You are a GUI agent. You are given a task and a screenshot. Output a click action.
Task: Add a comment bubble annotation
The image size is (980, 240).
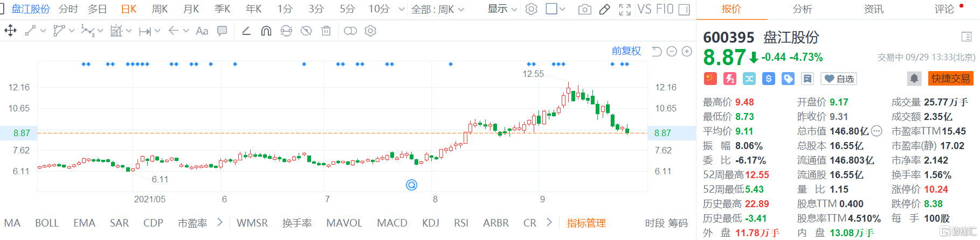click(x=222, y=31)
